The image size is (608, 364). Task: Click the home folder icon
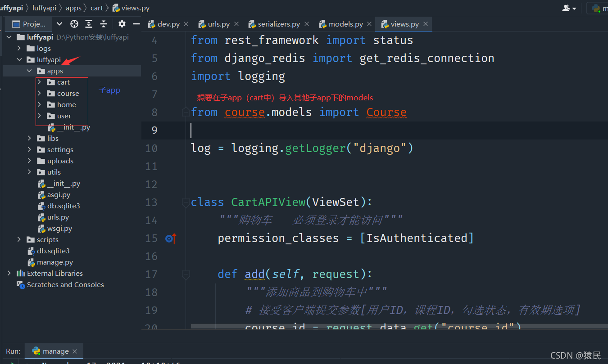[51, 104]
